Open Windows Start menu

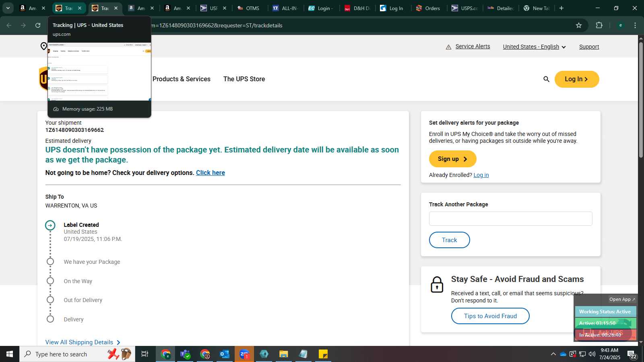[10, 354]
